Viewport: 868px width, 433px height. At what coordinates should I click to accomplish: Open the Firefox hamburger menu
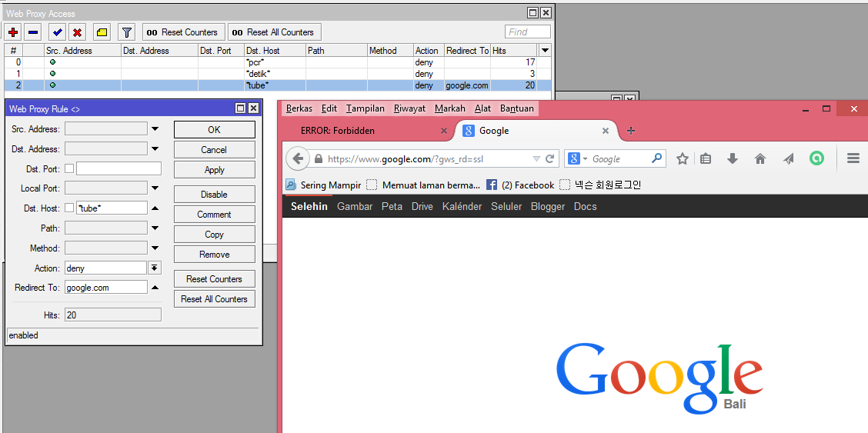coord(853,158)
